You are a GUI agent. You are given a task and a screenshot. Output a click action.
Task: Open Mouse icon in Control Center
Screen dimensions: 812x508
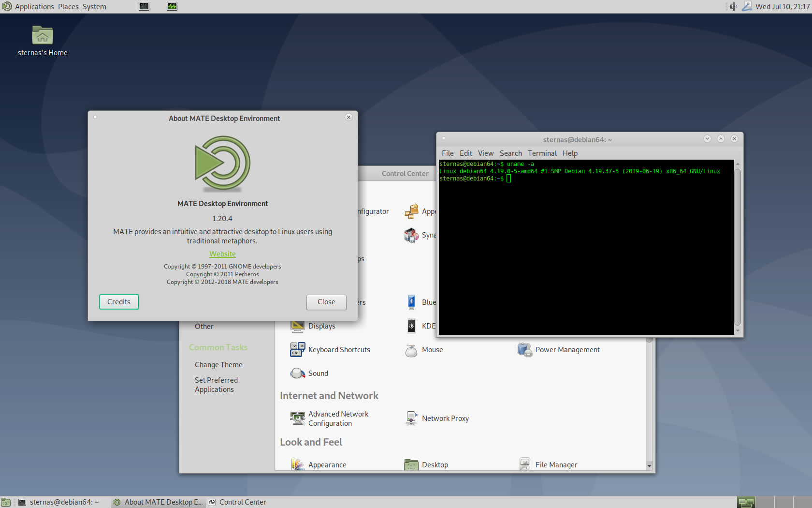pyautogui.click(x=411, y=350)
